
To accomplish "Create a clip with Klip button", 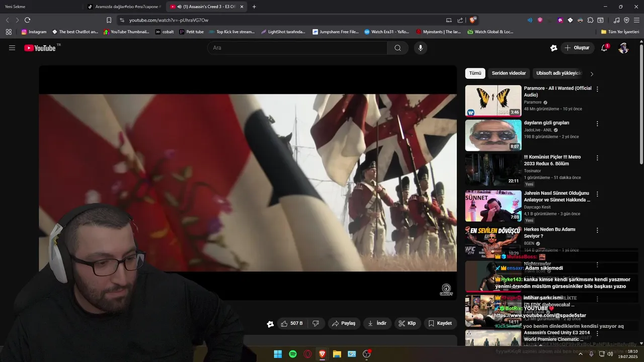I will point(407,323).
